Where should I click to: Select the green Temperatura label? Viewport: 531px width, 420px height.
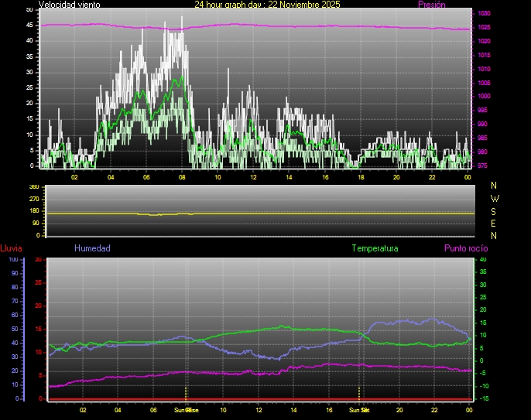pyautogui.click(x=375, y=248)
